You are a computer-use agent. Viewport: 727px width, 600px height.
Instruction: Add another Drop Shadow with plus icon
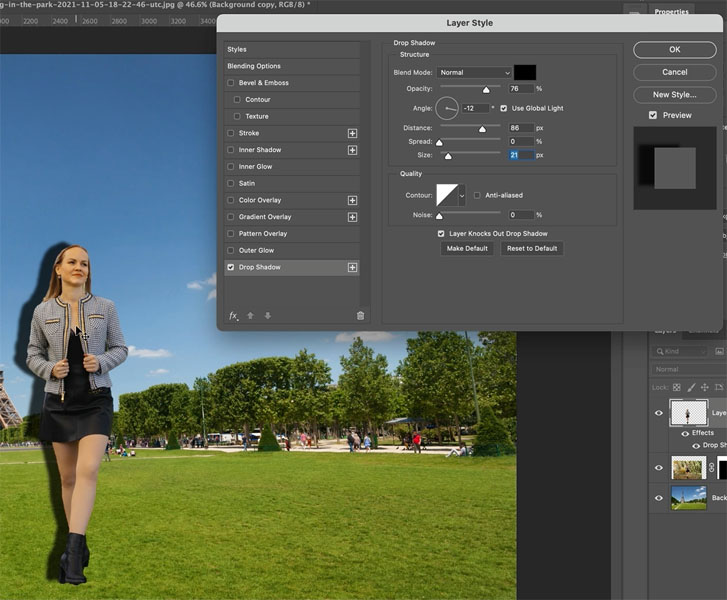click(352, 267)
